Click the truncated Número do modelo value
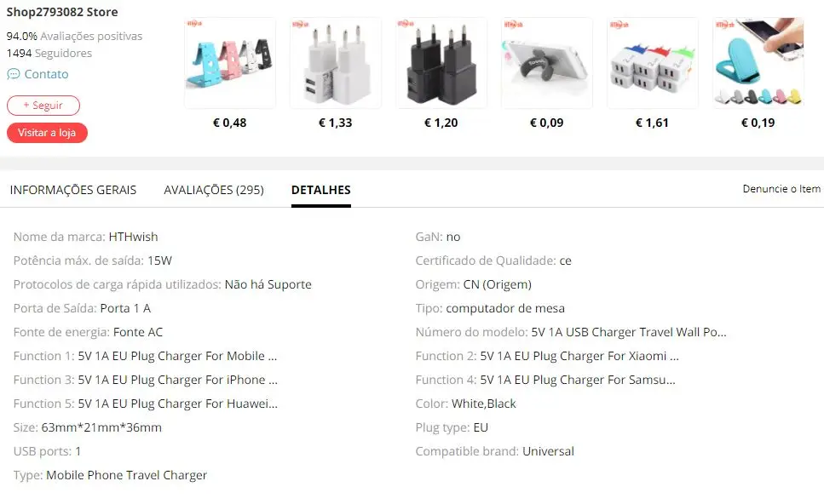This screenshot has width=824, height=504. [629, 332]
